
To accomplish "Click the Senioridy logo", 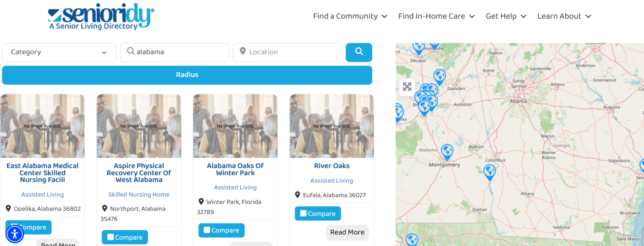I will [x=101, y=17].
